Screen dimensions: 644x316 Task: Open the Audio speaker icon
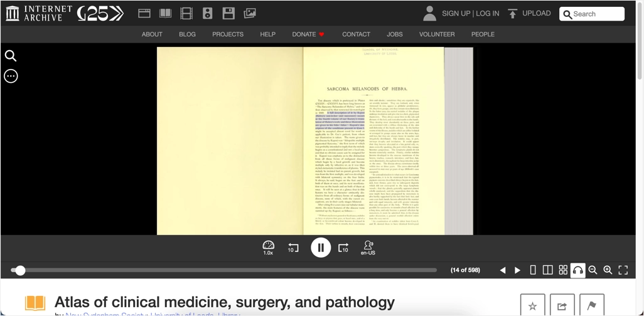click(207, 14)
